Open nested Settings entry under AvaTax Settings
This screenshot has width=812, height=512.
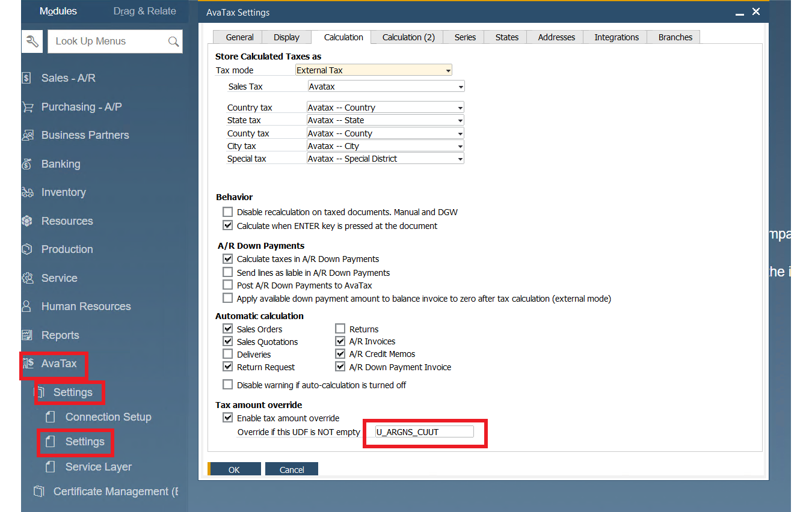click(x=85, y=442)
